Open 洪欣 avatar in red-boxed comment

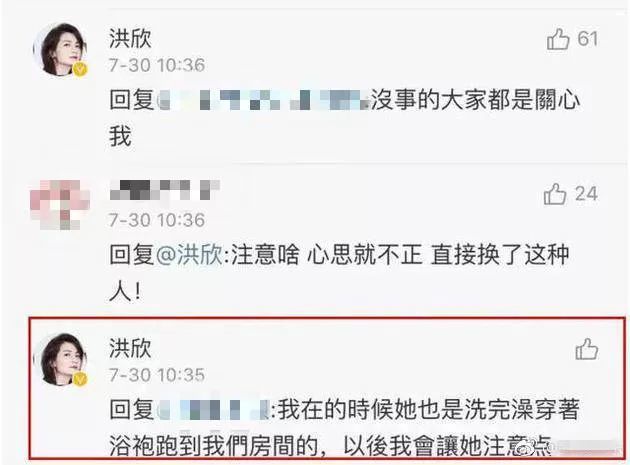(x=60, y=360)
